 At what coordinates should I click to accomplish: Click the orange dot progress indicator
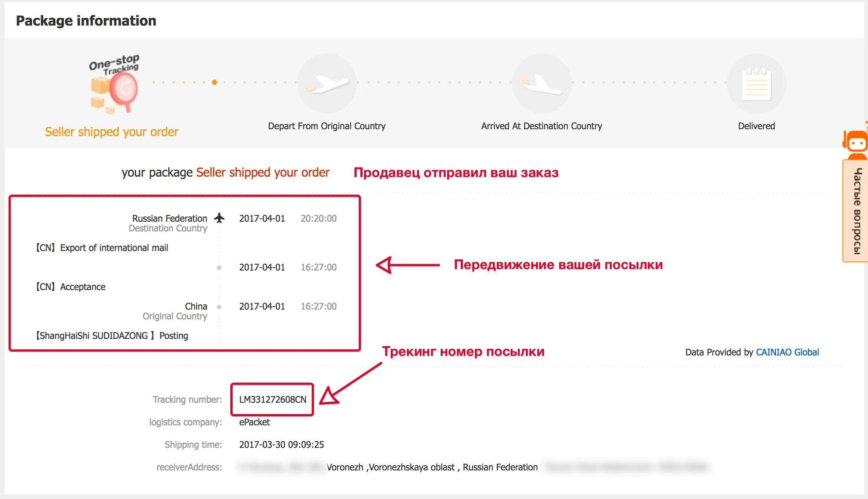[x=216, y=81]
